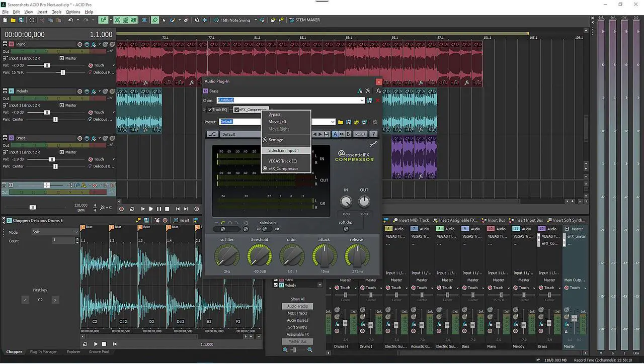Viewport: 644px width, 364px height.
Task: Choose Bypass in the context menu
Action: [275, 114]
